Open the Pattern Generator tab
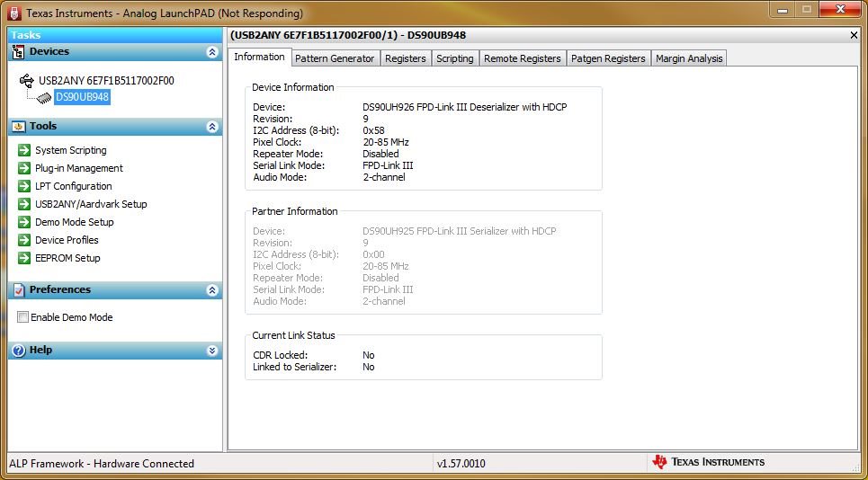 point(335,58)
